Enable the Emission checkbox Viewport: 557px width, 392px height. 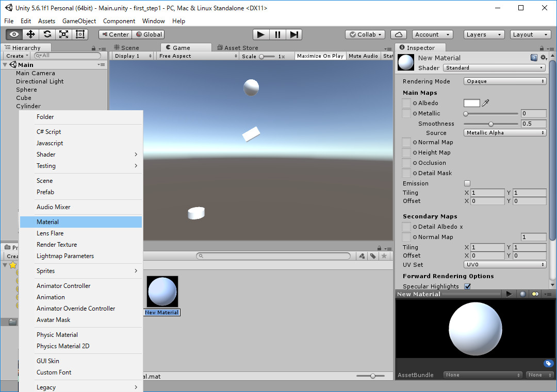(x=467, y=183)
